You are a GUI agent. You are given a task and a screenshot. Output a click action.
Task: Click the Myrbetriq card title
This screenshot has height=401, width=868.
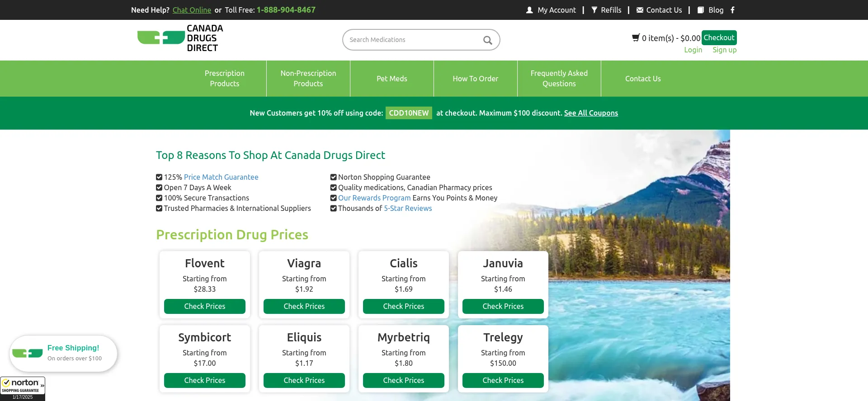pyautogui.click(x=404, y=337)
